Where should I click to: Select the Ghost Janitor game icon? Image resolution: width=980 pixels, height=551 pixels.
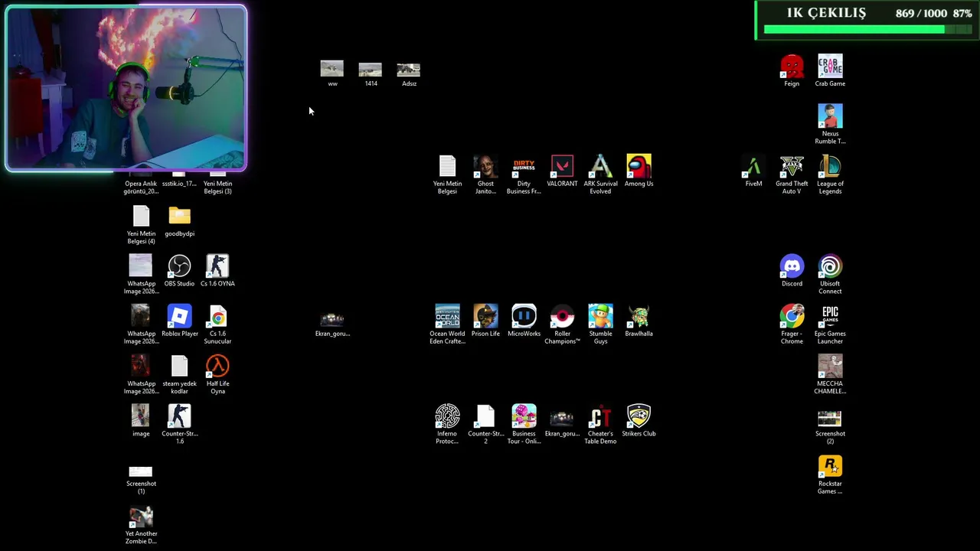pos(485,167)
